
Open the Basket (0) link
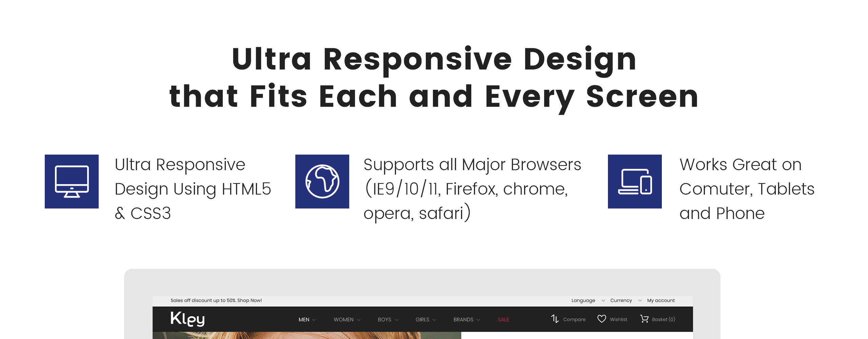coord(664,319)
